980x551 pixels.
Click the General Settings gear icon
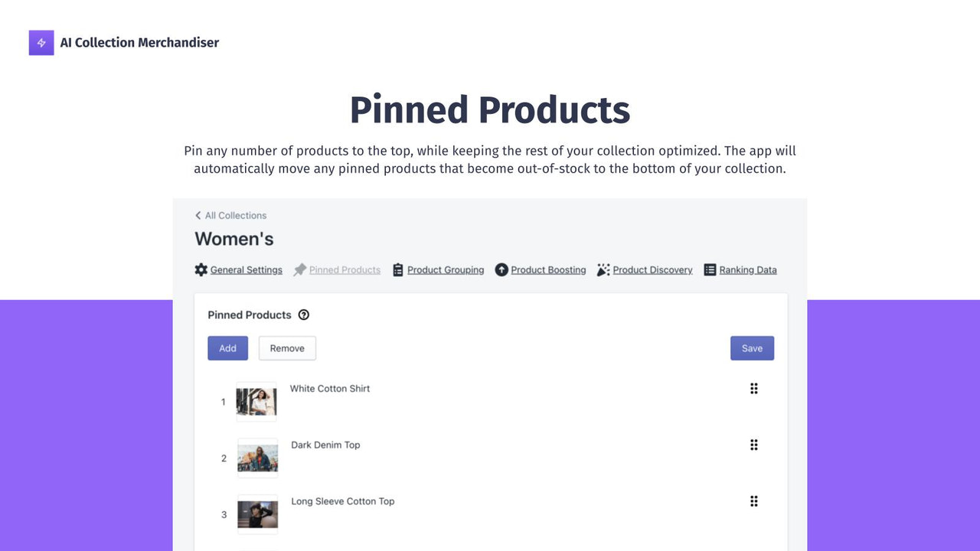(201, 269)
